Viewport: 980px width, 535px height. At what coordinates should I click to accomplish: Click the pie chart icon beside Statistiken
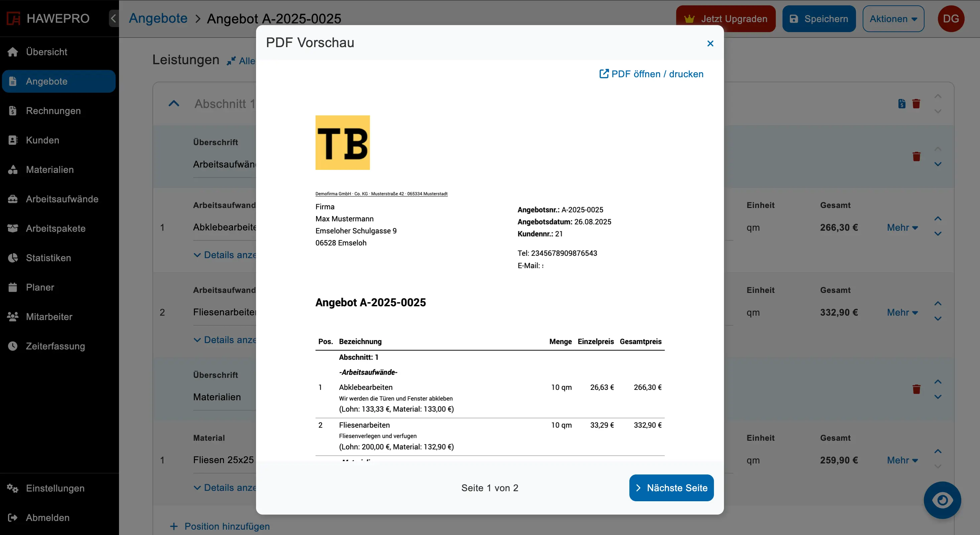click(x=13, y=258)
